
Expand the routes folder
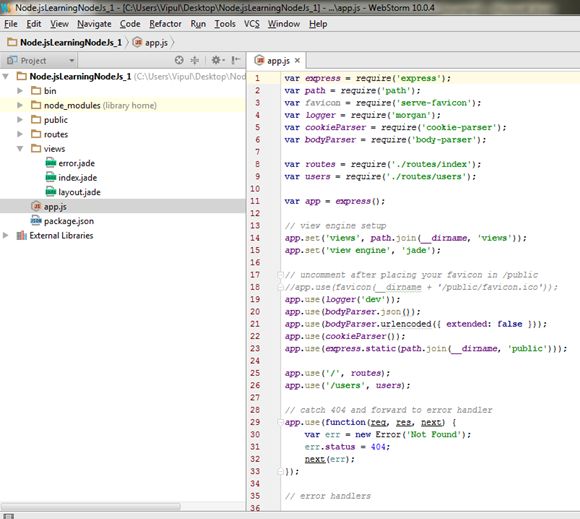point(20,134)
